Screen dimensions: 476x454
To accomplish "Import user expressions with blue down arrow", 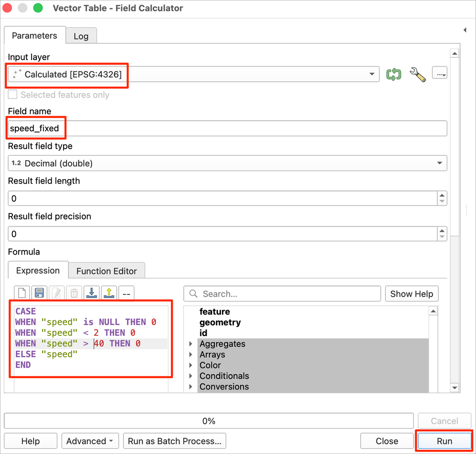I will click(91, 293).
